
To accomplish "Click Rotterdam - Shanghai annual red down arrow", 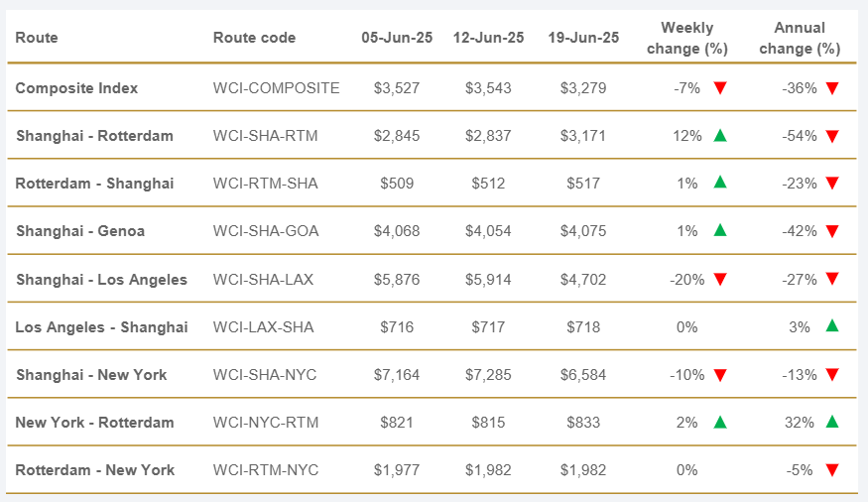I will (x=832, y=184).
